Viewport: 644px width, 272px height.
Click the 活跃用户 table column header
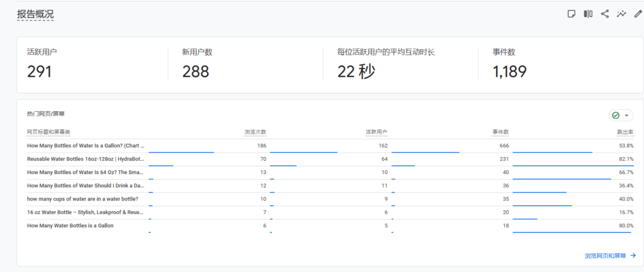click(x=377, y=132)
